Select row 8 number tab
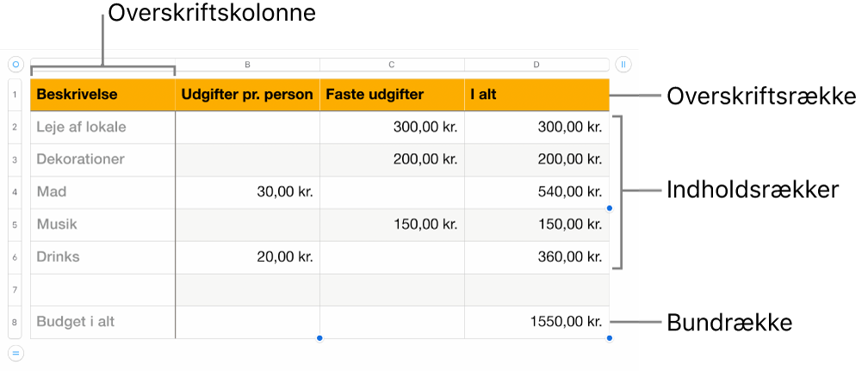 (15, 323)
